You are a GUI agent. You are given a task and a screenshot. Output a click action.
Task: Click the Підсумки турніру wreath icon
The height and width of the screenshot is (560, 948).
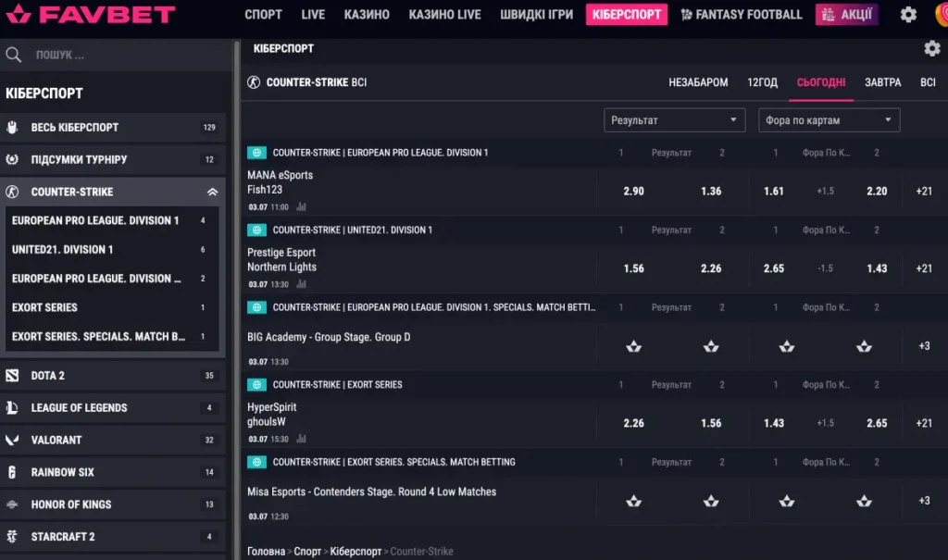click(x=12, y=159)
